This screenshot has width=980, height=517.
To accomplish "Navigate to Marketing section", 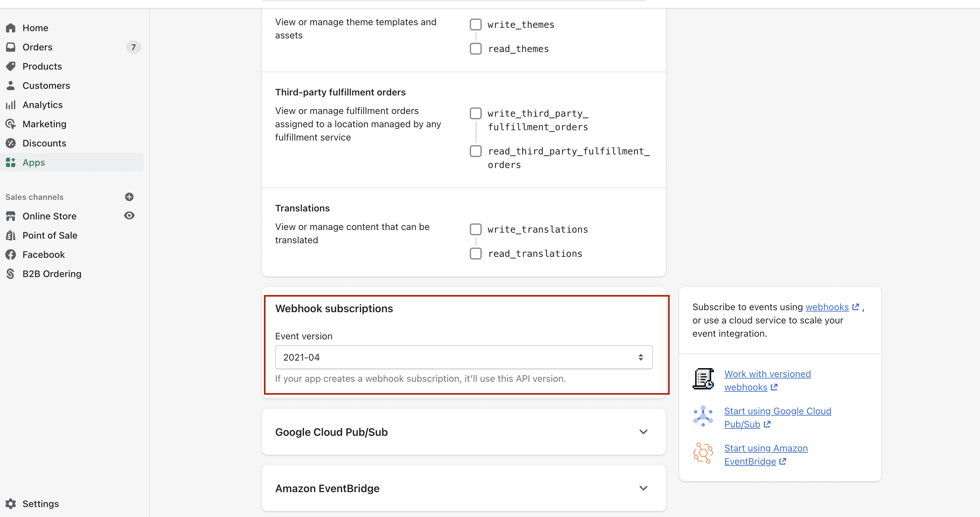I will [x=44, y=124].
